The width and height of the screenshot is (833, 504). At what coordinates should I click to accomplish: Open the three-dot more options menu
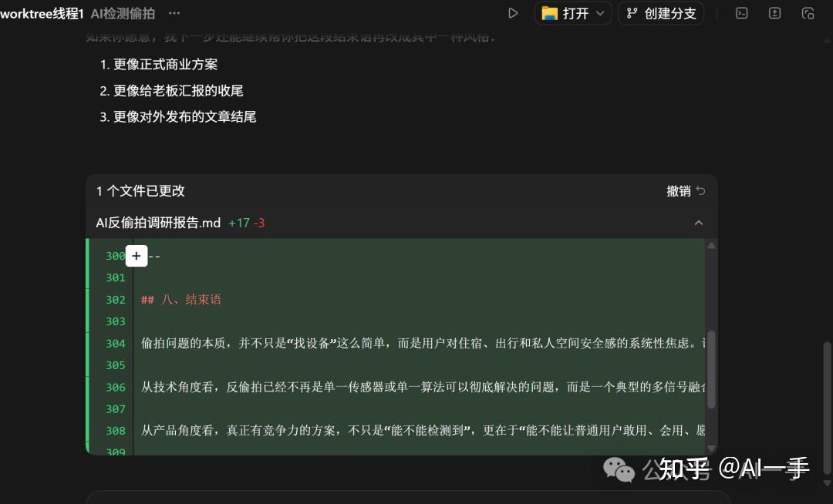click(x=174, y=13)
